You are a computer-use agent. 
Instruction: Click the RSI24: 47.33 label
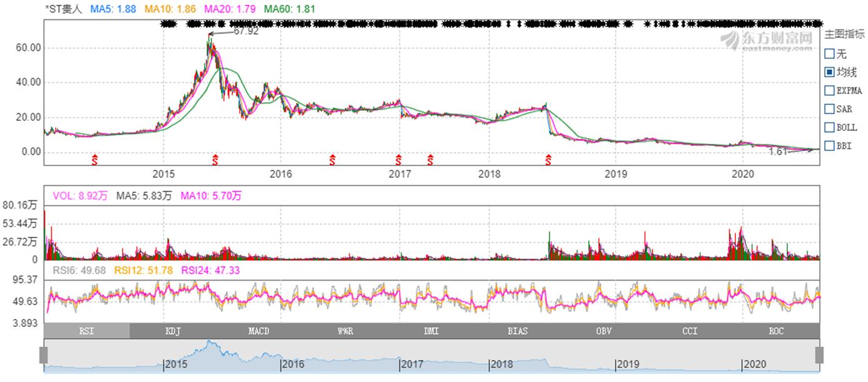coord(210,270)
